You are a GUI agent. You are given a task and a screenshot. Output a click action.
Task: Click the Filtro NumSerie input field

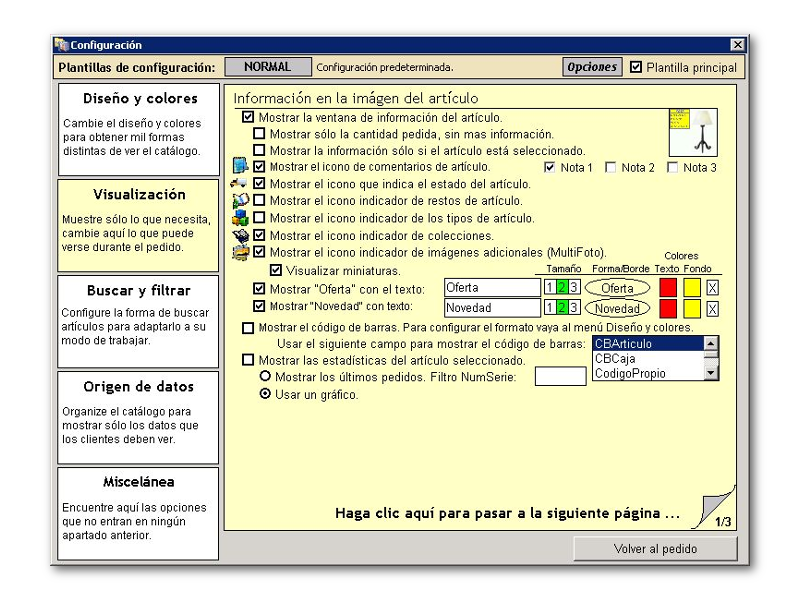pos(560,377)
